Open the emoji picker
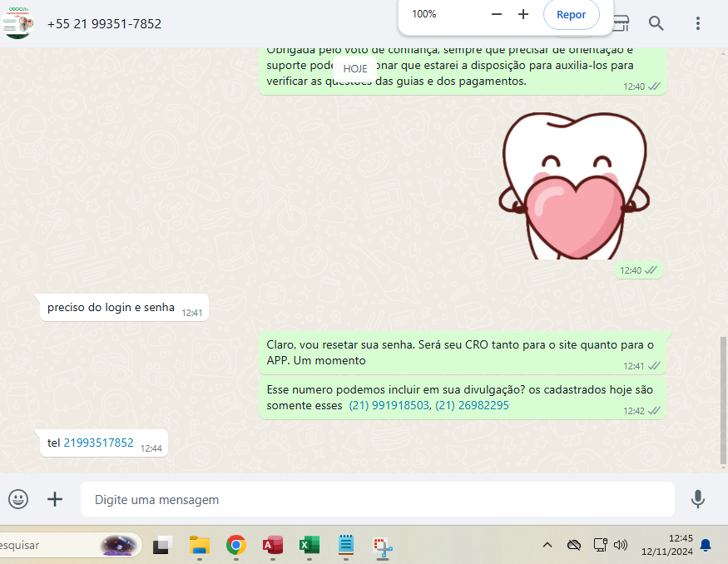Image resolution: width=728 pixels, height=564 pixels. (18, 499)
